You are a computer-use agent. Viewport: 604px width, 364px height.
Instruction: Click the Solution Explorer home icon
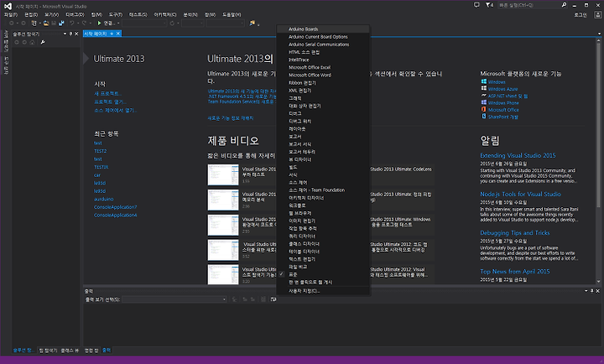32,42
